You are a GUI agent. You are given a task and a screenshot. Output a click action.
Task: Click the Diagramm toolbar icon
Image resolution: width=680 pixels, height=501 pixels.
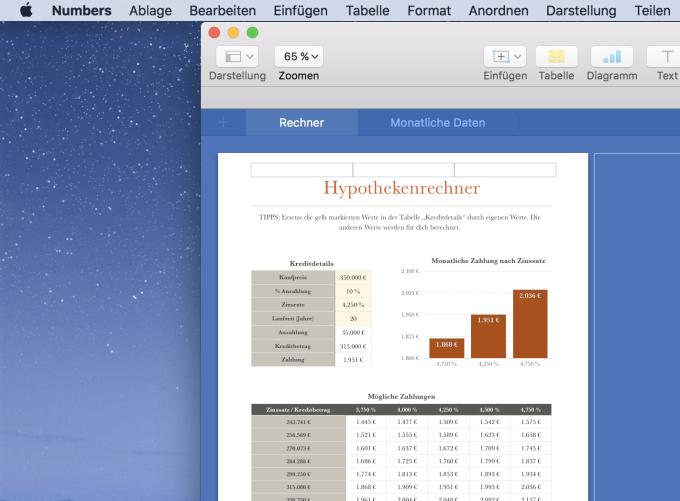[612, 56]
